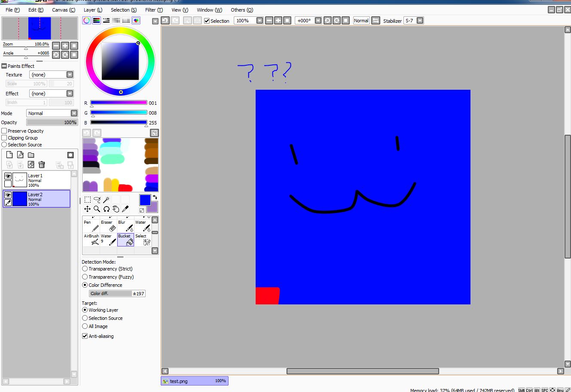Viewport: 571px width, 392px height.
Task: Delete layer using the trash can icon
Action: click(x=42, y=164)
